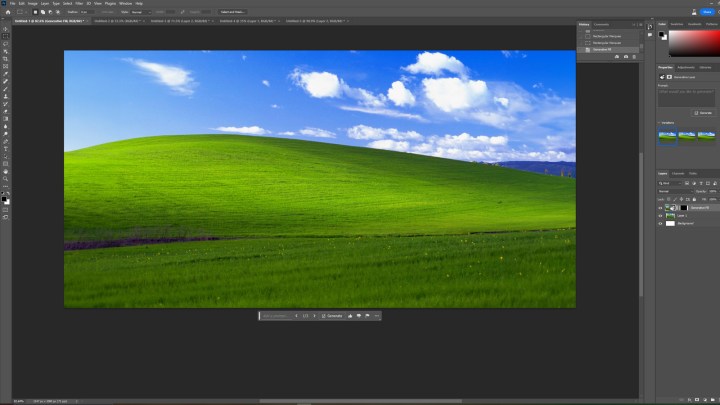Toggle lock transparent pixels
This screenshot has height=405, width=720.
tap(669, 199)
